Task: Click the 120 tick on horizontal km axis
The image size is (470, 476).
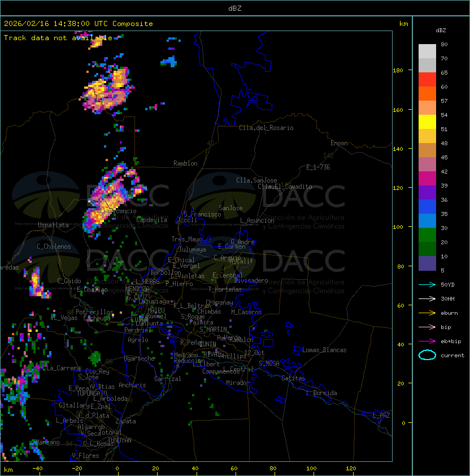Action: tap(351, 469)
